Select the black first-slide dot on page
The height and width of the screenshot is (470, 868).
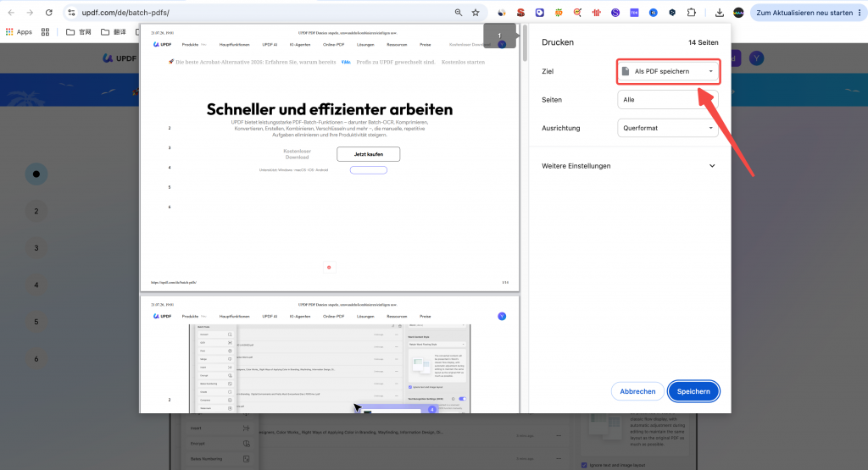tap(36, 174)
